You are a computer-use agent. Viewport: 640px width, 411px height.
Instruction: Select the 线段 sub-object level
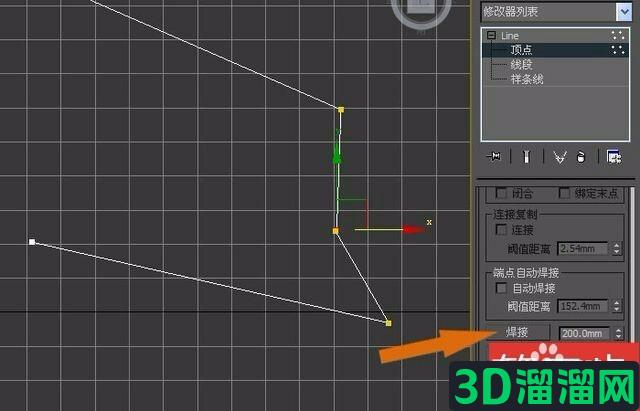click(521, 64)
